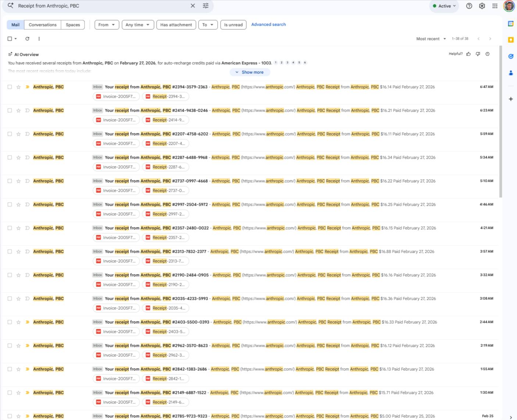Open Google Keep side panel icon

pos(511,40)
